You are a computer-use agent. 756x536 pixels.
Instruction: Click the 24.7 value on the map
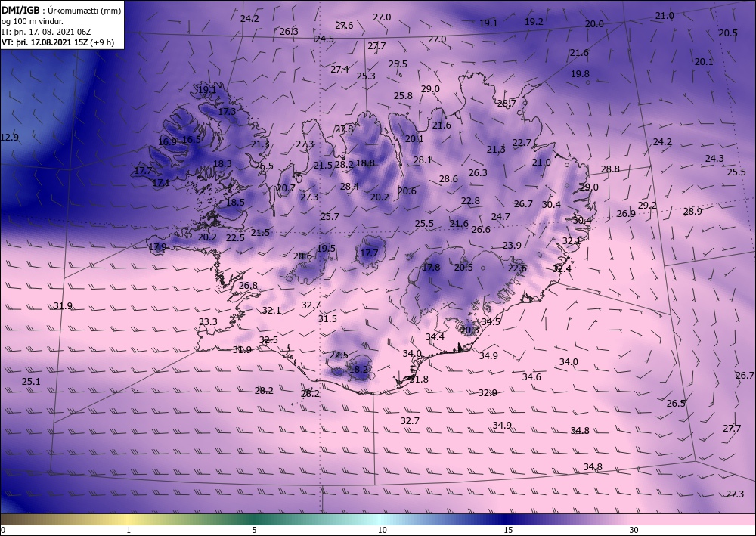coord(500,217)
